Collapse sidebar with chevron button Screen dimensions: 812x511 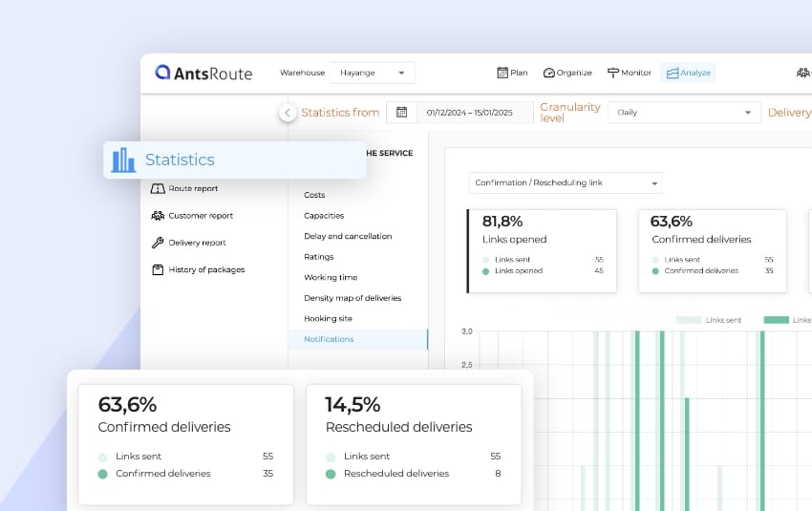288,113
